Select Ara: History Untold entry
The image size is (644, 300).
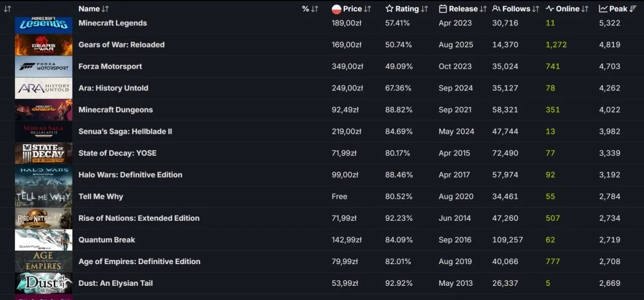point(113,88)
